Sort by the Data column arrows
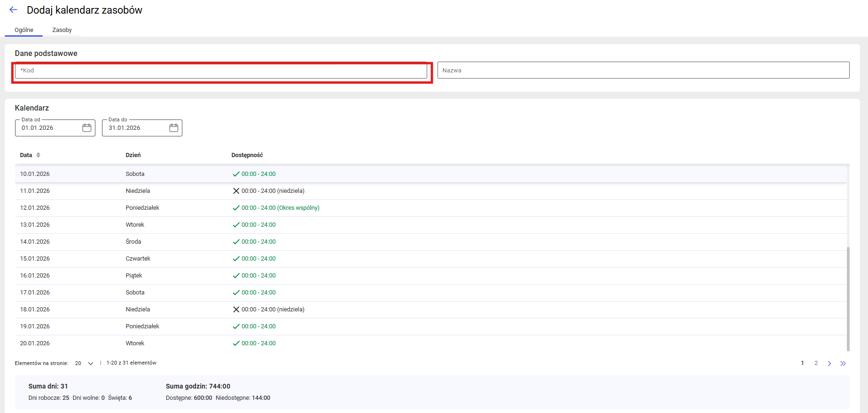The width and height of the screenshot is (868, 413). [39, 155]
